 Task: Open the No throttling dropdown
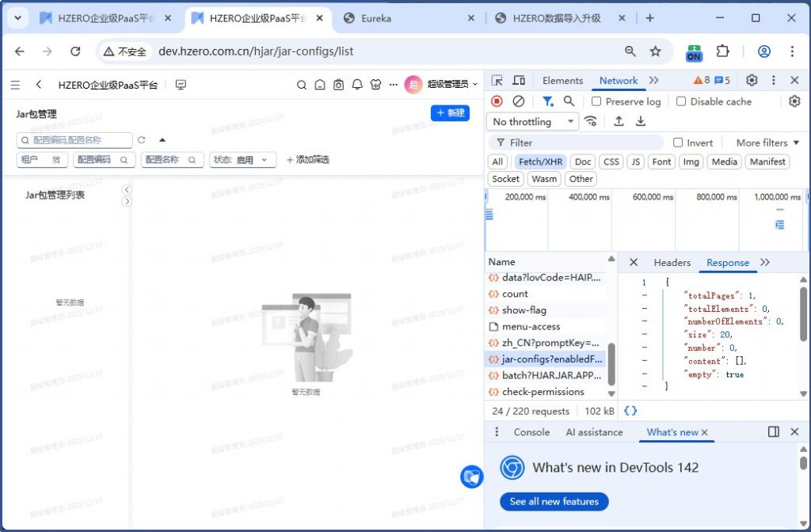(x=533, y=122)
